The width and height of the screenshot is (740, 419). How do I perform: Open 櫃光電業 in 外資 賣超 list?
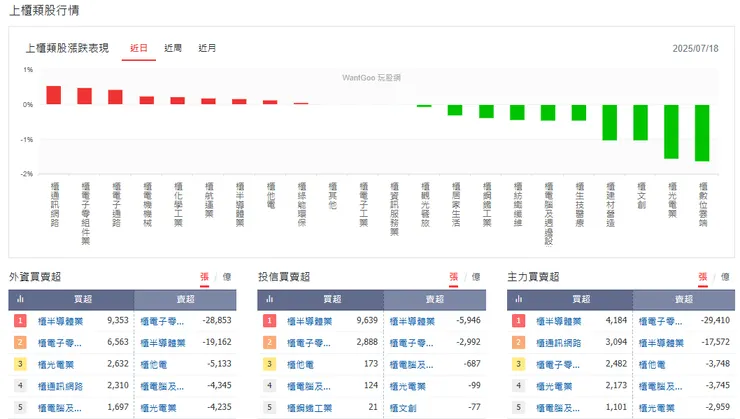click(x=158, y=408)
